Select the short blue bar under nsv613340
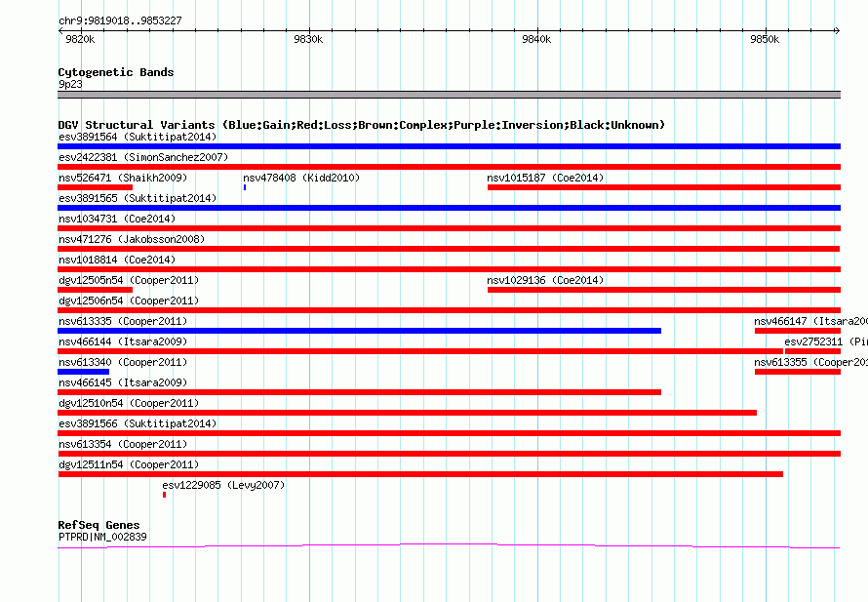Image resolution: width=868 pixels, height=602 pixels. pyautogui.click(x=84, y=372)
